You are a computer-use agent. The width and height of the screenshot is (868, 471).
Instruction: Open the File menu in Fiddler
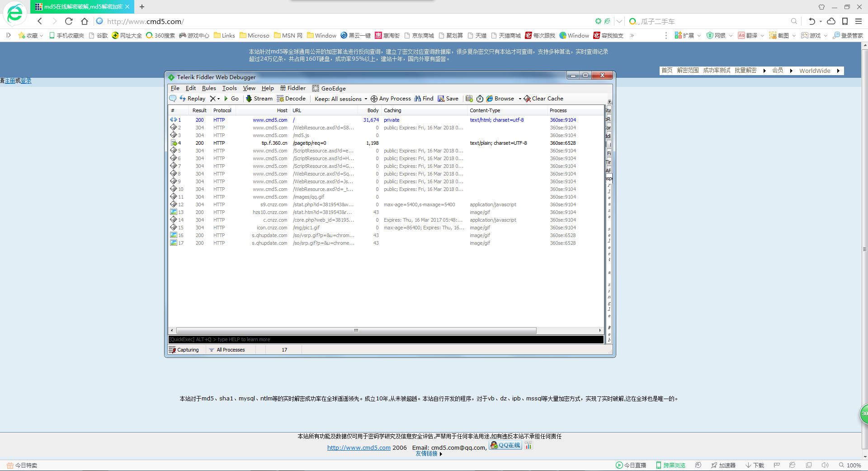[x=175, y=88]
